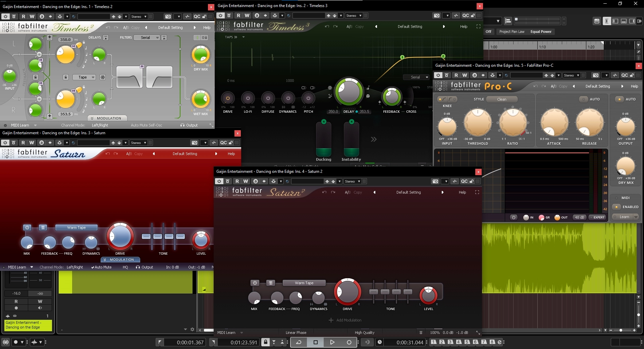Click the full screen icon in Saturn 2
Screen dimensions: 644x349
(x=477, y=192)
